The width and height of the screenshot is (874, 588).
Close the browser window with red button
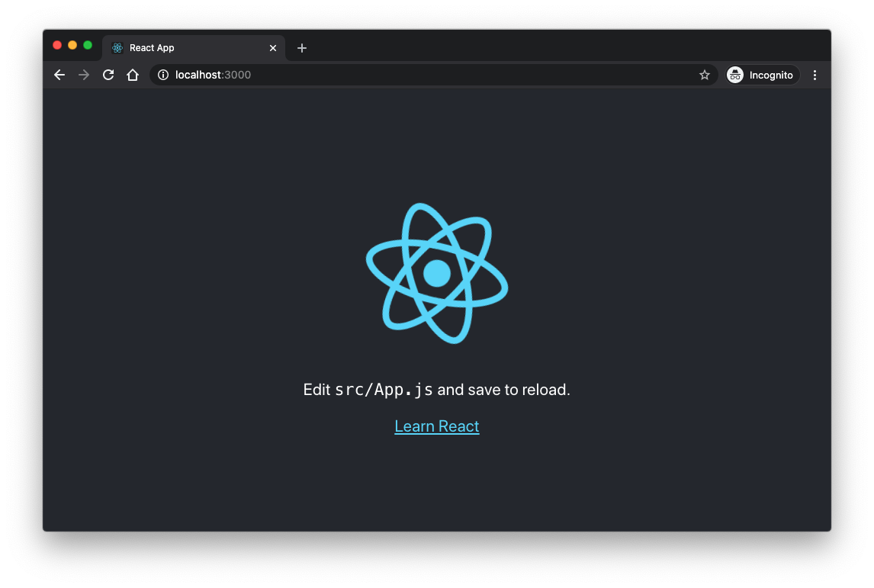pos(57,45)
